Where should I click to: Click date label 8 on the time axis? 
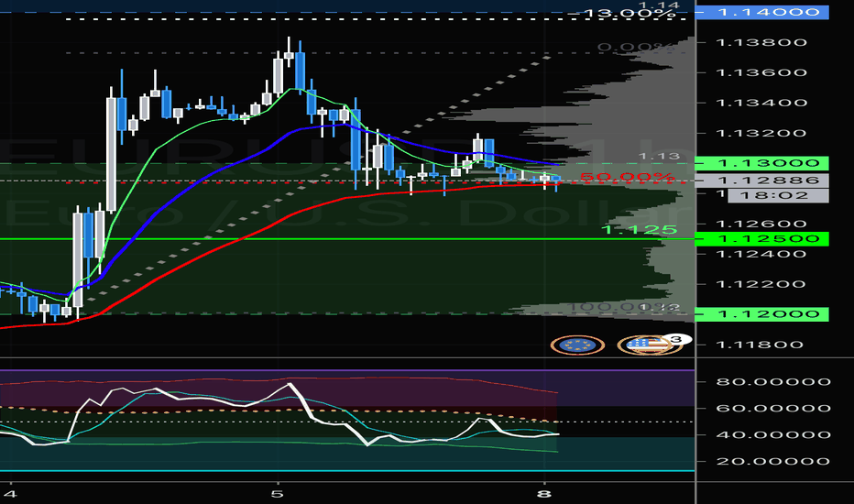click(543, 494)
